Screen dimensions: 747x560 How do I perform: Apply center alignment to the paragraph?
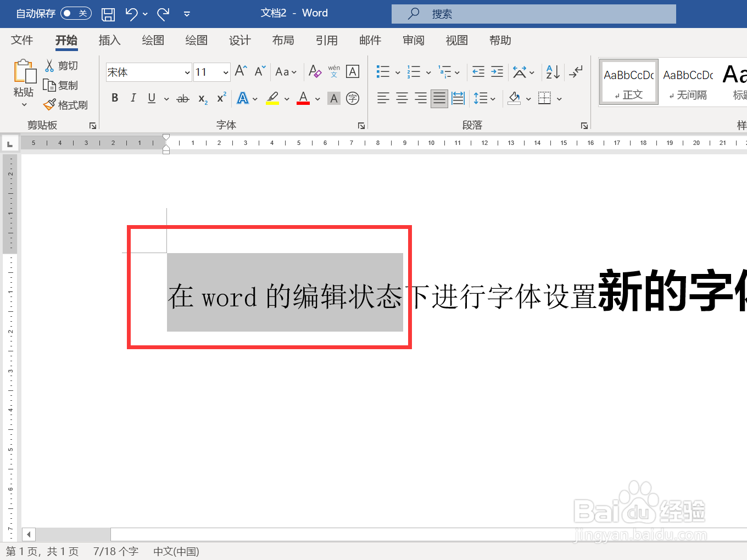coord(402,98)
